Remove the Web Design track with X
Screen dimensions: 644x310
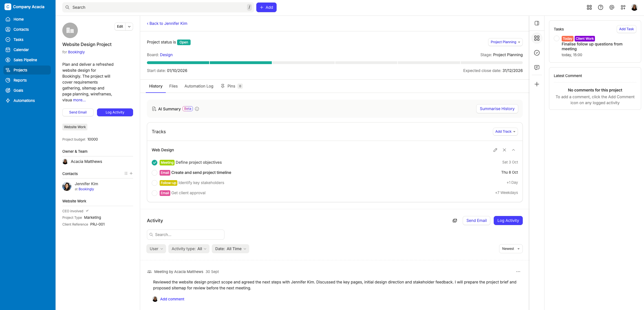click(x=504, y=150)
